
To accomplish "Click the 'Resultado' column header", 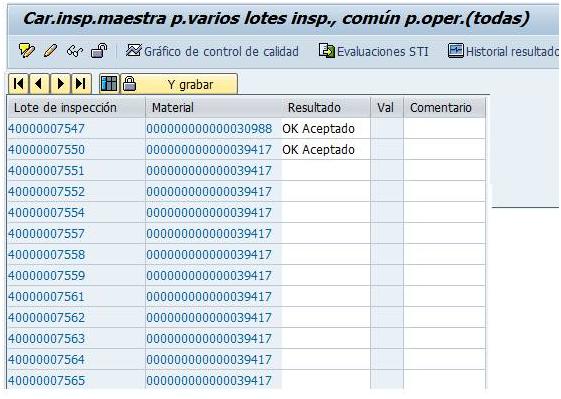I will 326,107.
